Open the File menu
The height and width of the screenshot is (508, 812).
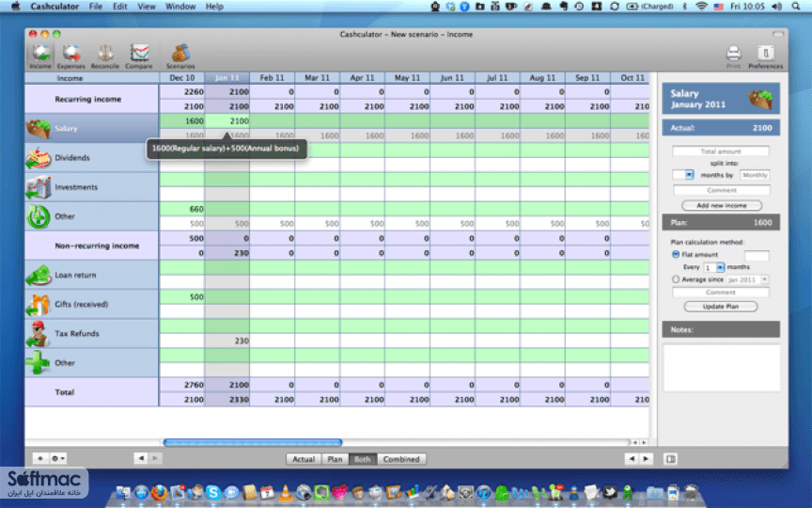[x=96, y=7]
